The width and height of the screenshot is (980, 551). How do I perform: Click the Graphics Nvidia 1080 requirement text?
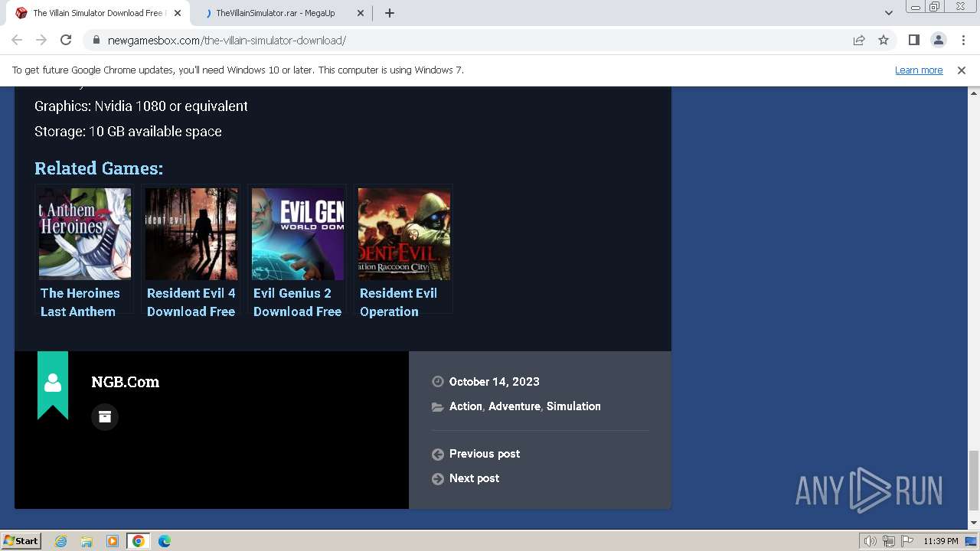coord(141,106)
